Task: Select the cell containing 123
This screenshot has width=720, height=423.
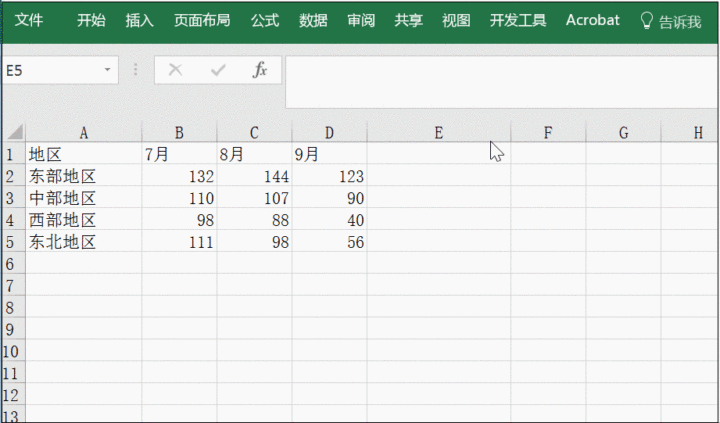Action: click(x=329, y=176)
